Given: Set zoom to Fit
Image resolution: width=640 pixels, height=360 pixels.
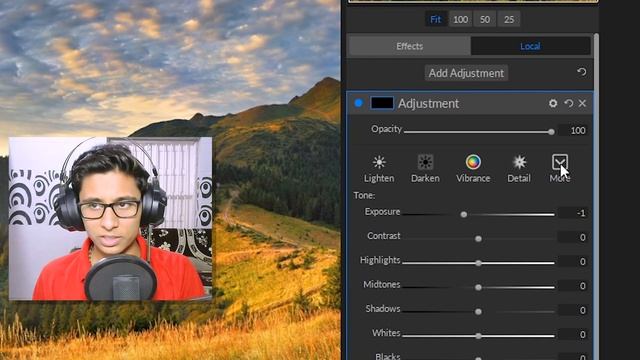Looking at the screenshot, I should (436, 19).
